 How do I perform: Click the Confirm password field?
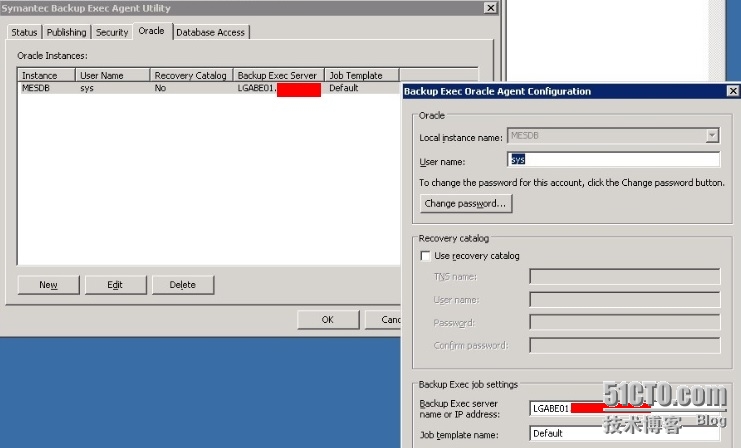(625, 345)
